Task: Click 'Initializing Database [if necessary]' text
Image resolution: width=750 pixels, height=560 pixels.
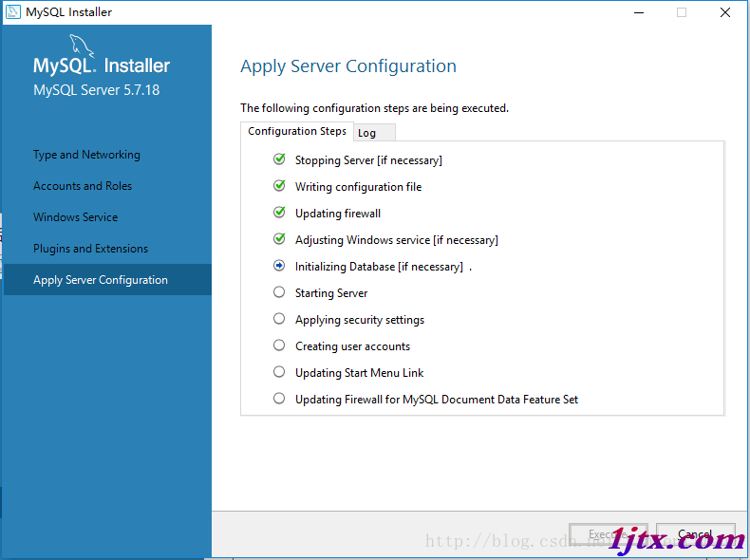Action: [379, 267]
